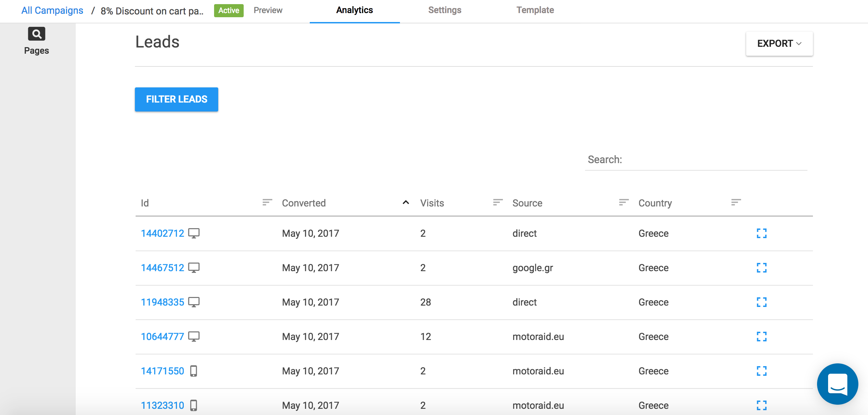Sort table by Visits column
Screen dimensions: 868x415
[x=498, y=202]
